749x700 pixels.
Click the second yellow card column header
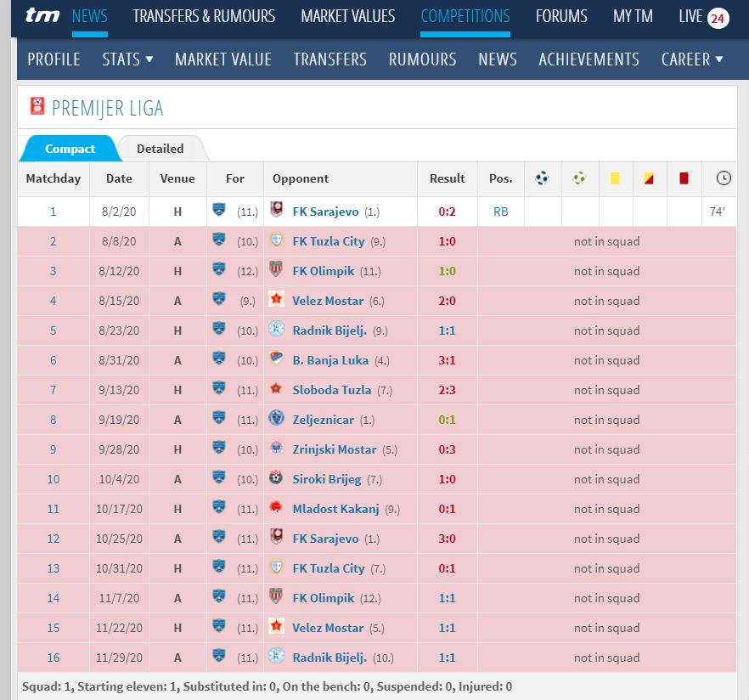(649, 178)
